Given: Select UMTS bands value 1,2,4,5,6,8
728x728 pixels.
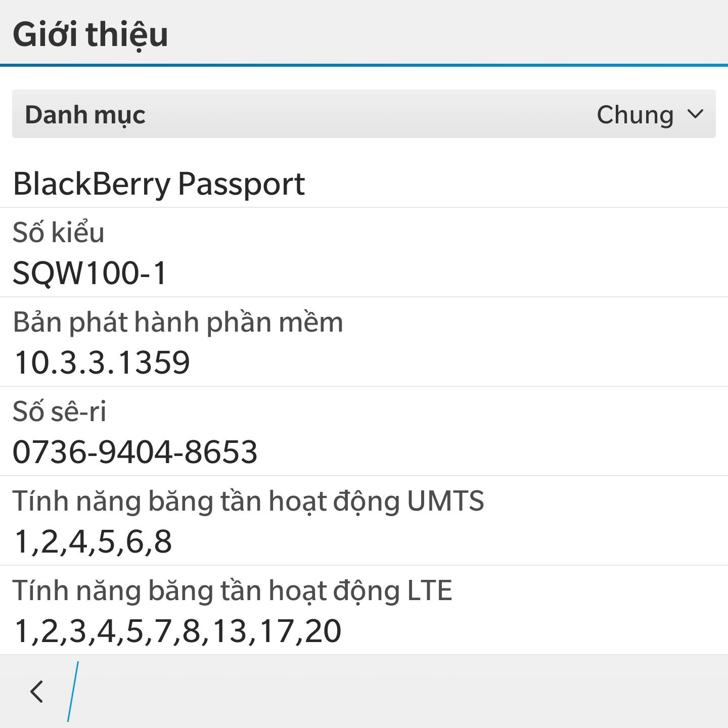Looking at the screenshot, I should pyautogui.click(x=94, y=541).
